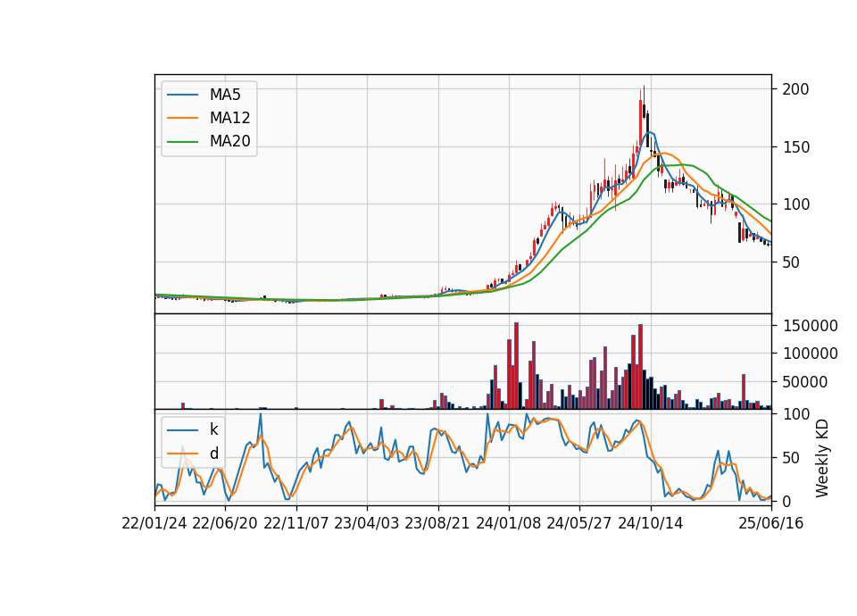Click the 25/06/16 date label
This screenshot has width=857, height=616.
click(x=771, y=523)
